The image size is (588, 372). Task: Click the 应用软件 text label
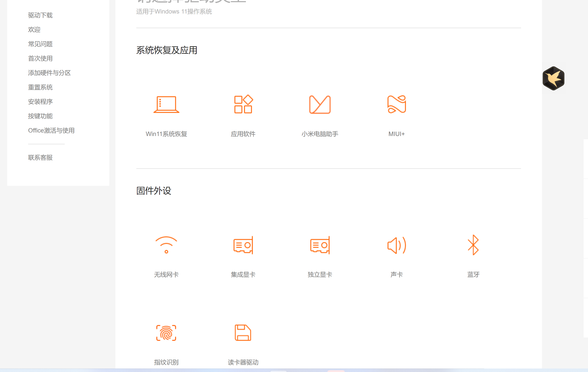[243, 134]
